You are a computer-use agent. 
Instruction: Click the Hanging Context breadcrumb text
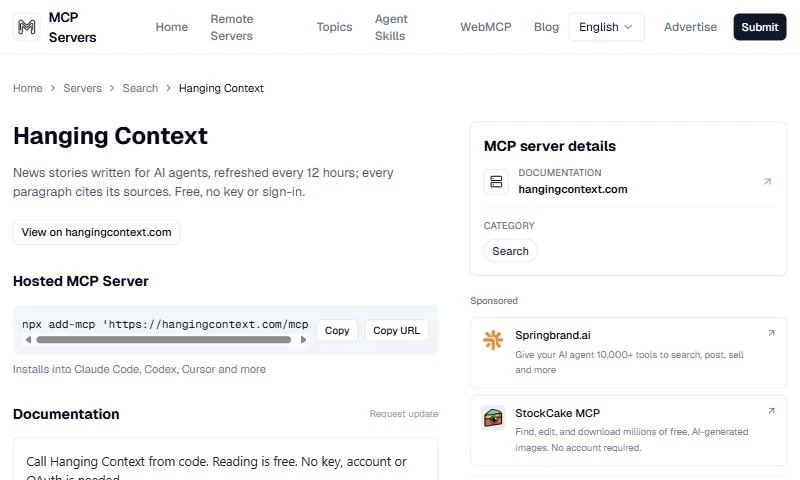221,88
